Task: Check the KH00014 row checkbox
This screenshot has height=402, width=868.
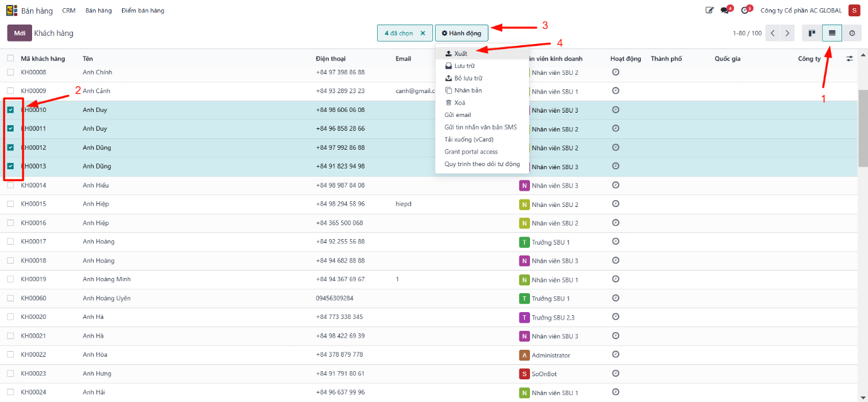Action: coord(10,185)
